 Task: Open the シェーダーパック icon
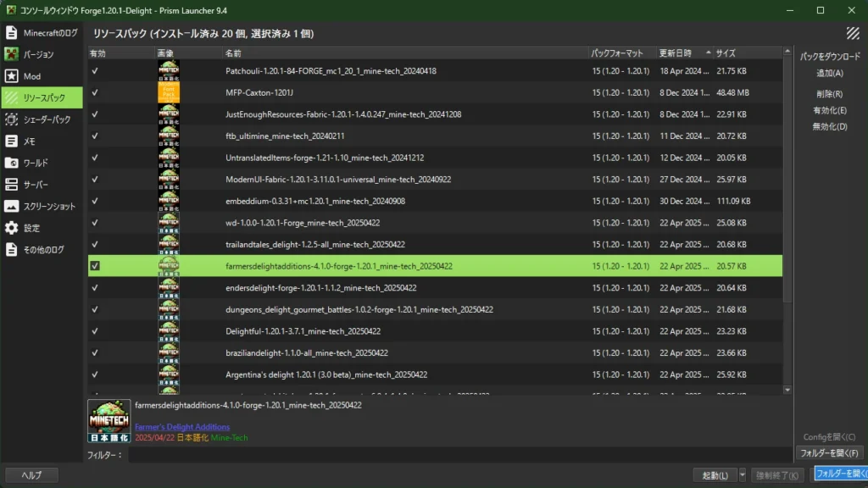[11, 119]
